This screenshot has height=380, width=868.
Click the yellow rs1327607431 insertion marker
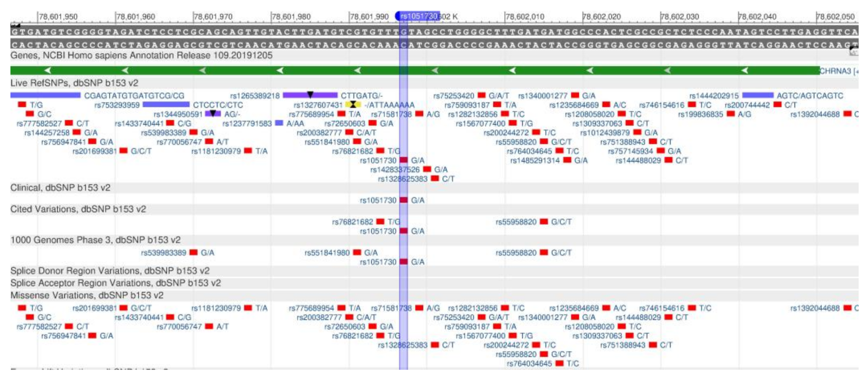tap(353, 105)
